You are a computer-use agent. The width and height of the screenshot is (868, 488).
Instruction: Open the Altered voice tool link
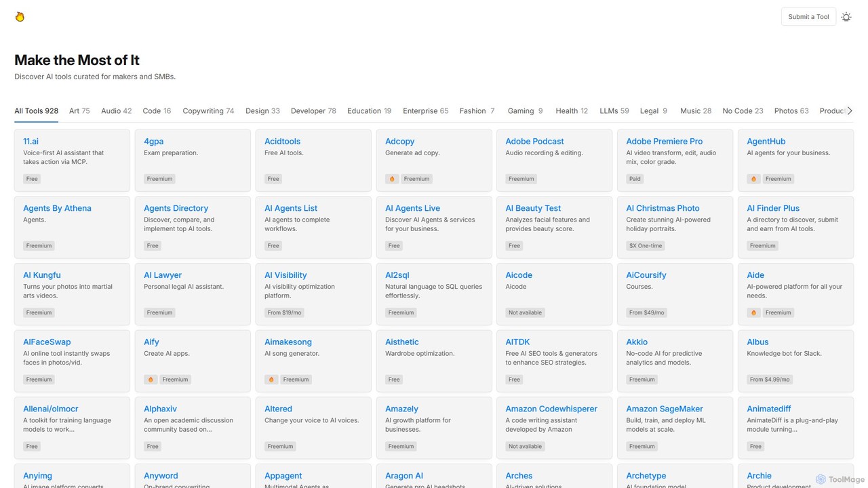point(278,409)
